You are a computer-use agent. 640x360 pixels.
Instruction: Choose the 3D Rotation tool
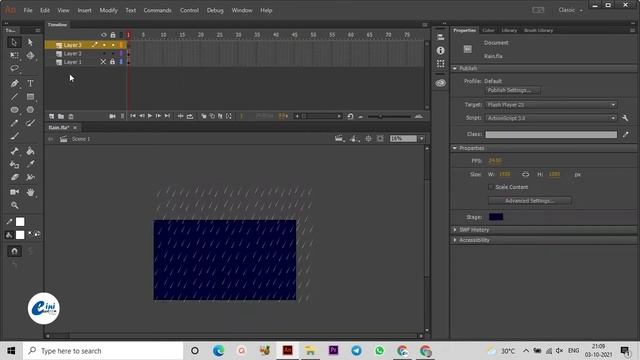[30, 55]
